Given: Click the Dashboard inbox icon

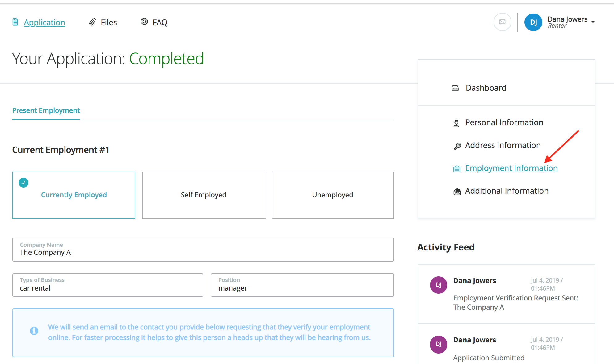Looking at the screenshot, I should (455, 88).
